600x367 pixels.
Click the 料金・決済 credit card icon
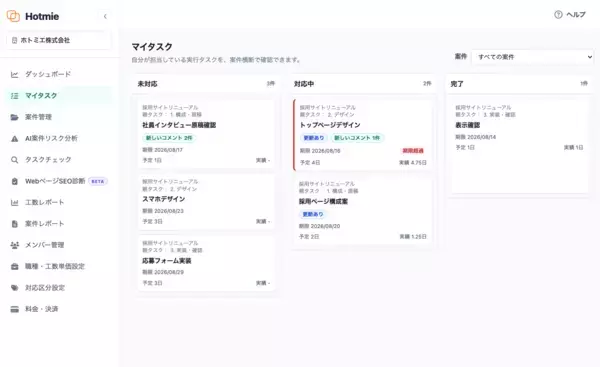click(x=15, y=309)
